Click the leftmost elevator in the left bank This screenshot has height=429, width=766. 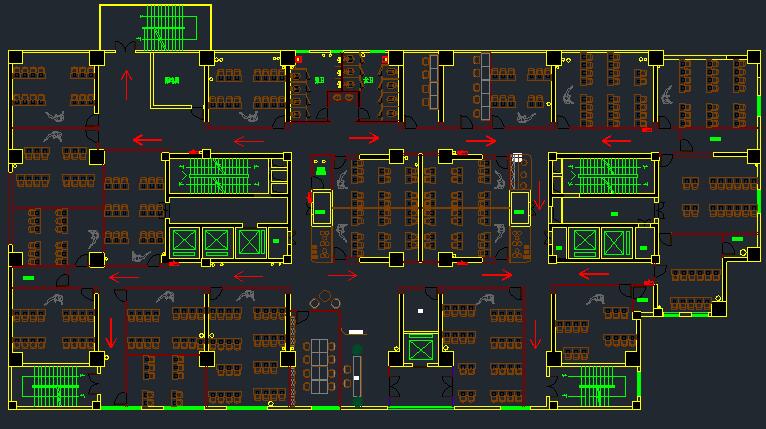185,241
